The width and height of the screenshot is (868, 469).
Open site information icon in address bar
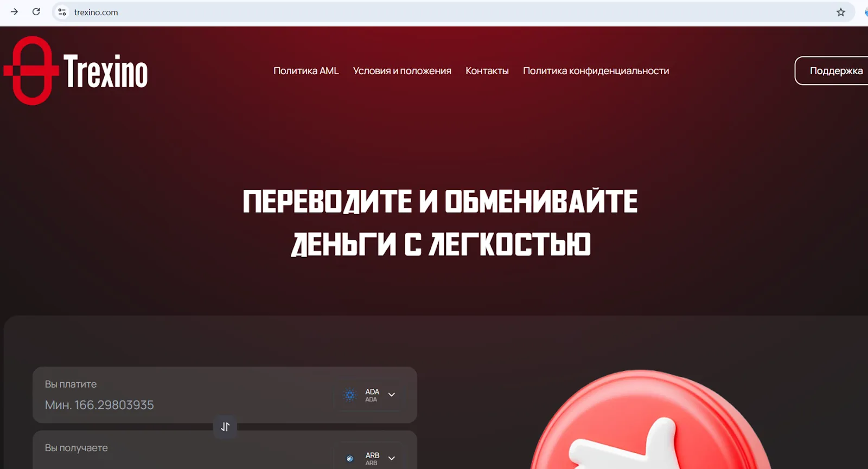62,12
